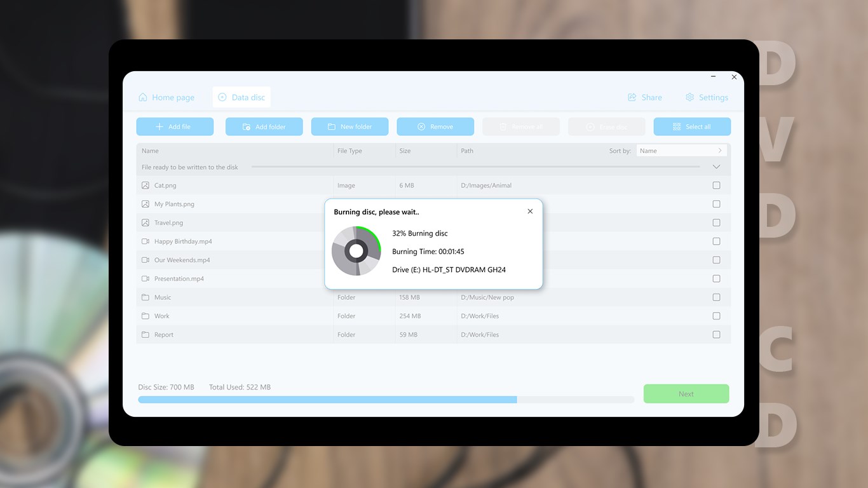
Task: Check the Cat.png checkbox
Action: (x=716, y=186)
